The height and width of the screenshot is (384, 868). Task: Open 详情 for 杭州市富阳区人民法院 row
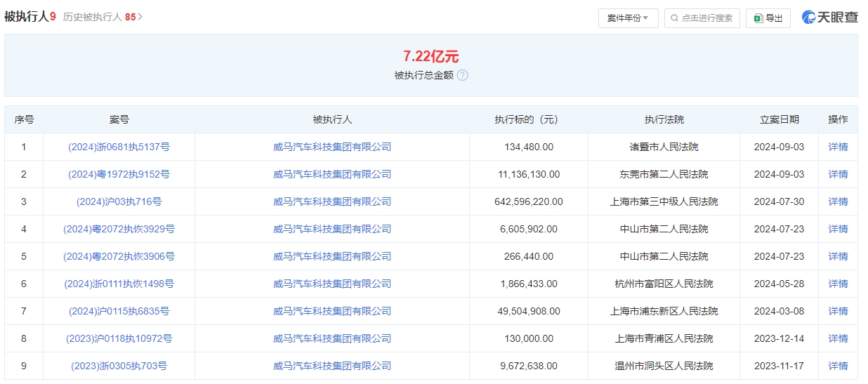[838, 284]
